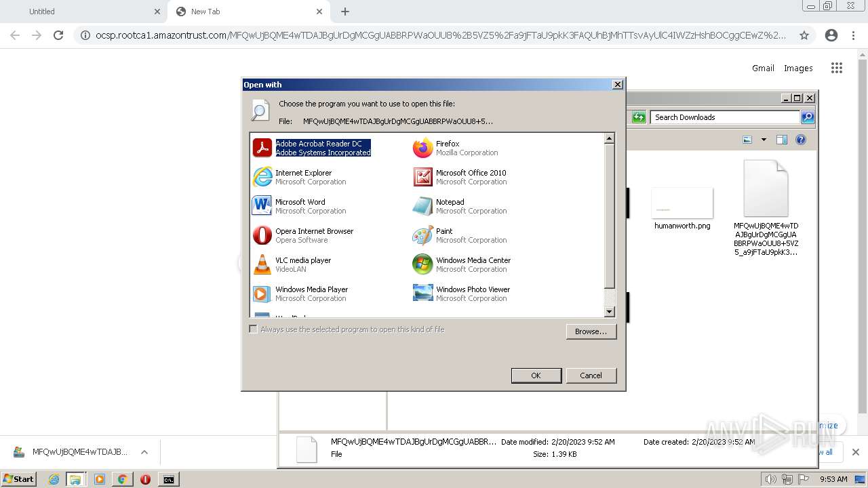Click scroll-down arrow of program list
Viewport: 868px width, 488px height.
click(x=609, y=312)
